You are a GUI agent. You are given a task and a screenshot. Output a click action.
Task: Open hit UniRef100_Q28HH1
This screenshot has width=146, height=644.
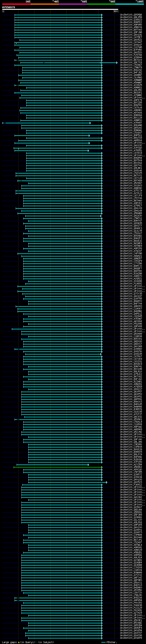[x=131, y=517]
